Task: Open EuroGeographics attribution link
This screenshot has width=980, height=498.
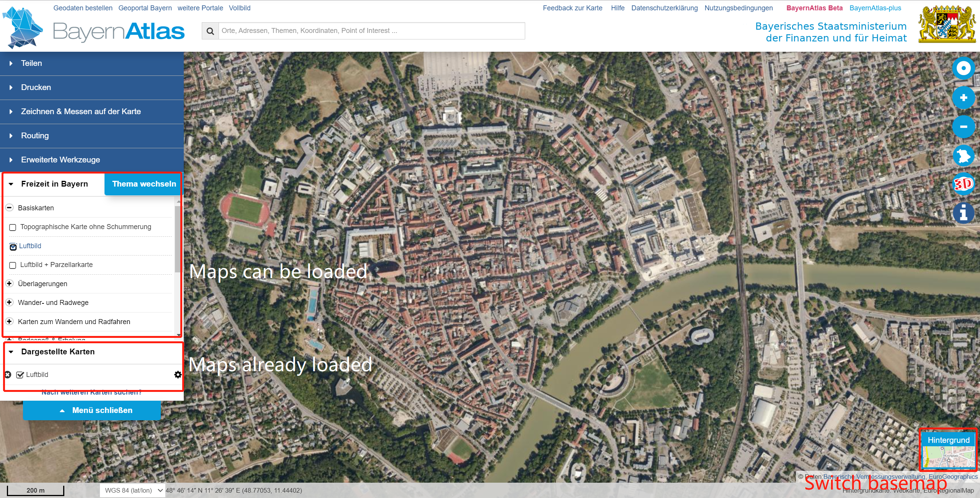Action: point(953,477)
